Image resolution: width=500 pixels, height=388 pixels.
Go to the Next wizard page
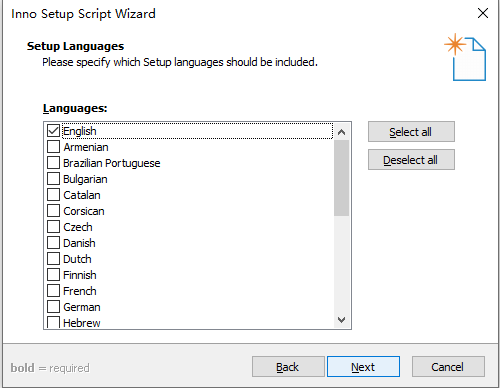(x=363, y=367)
